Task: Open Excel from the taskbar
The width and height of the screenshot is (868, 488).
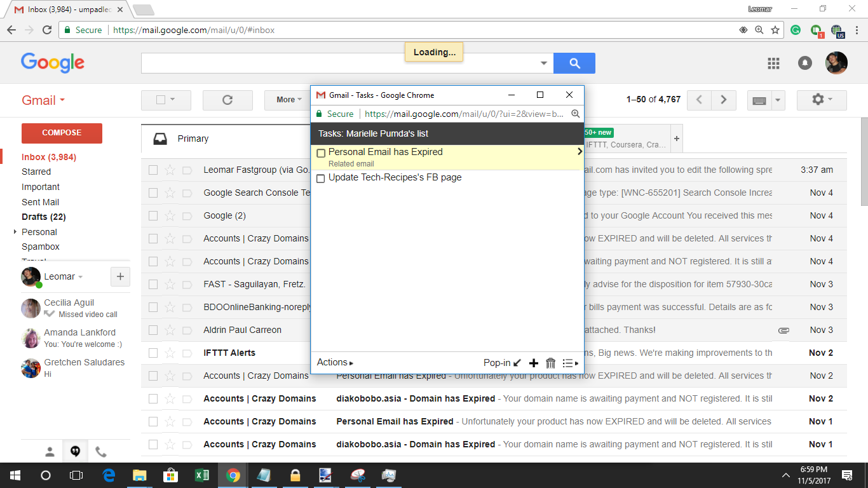Action: click(x=202, y=475)
